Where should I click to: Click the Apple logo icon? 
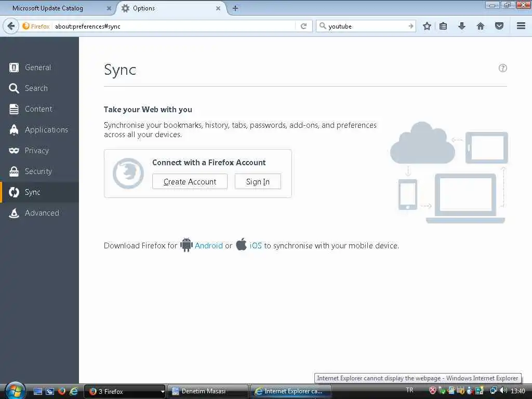click(241, 244)
